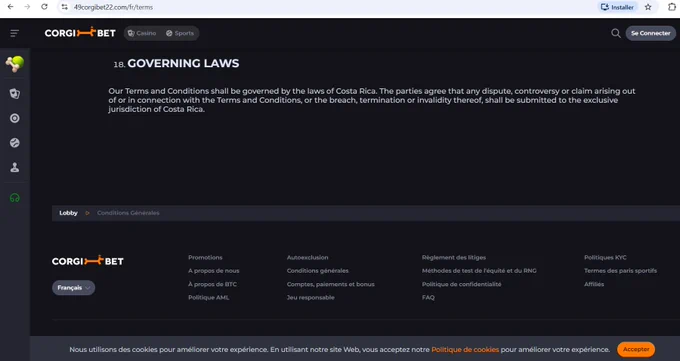Click the footer CorgiBet logo
The image size is (680, 361).
(88, 261)
